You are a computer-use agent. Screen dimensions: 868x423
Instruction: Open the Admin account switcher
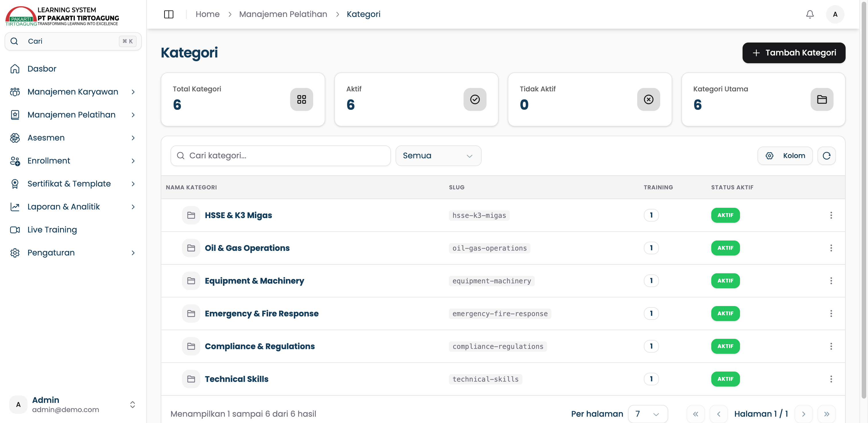click(x=73, y=404)
